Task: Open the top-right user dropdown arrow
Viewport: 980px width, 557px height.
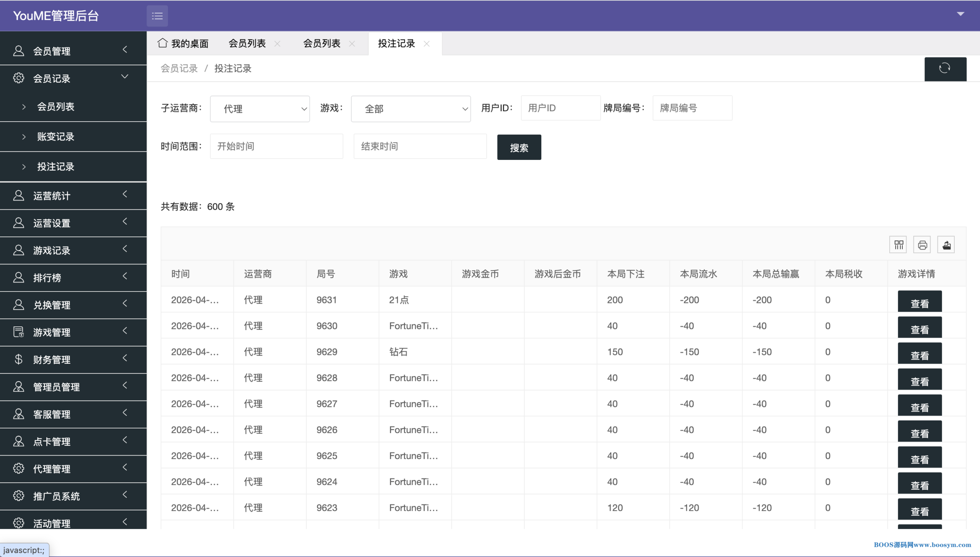Action: click(960, 14)
